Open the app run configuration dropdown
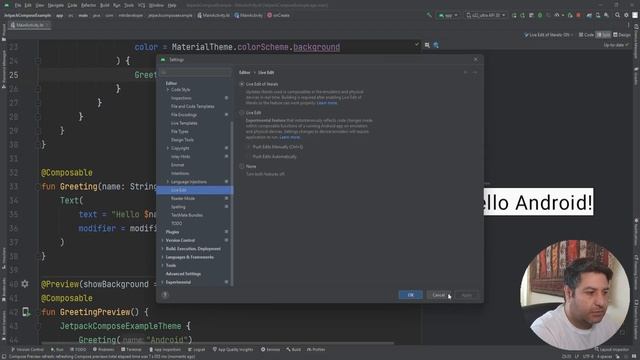Screen dimensions: 640x360 click(448, 15)
